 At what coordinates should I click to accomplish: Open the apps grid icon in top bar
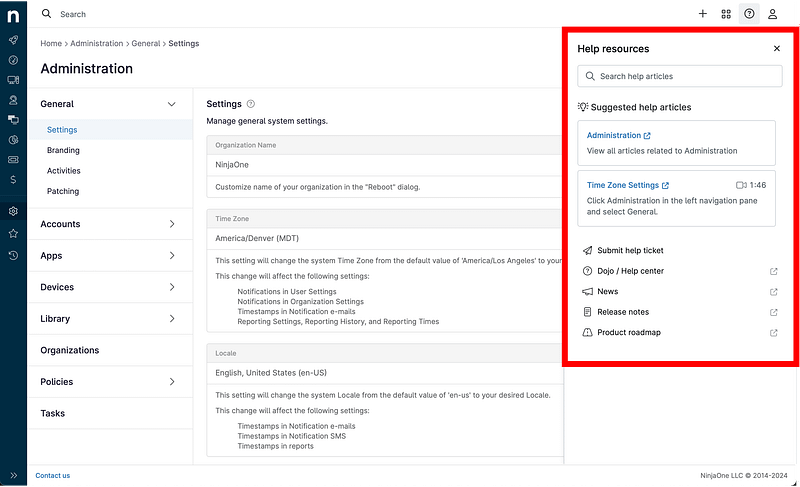(x=726, y=14)
